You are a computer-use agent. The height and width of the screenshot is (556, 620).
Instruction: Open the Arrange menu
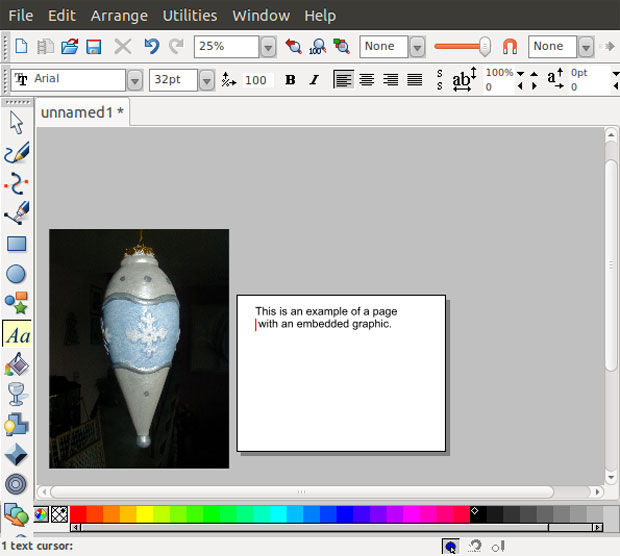point(119,16)
